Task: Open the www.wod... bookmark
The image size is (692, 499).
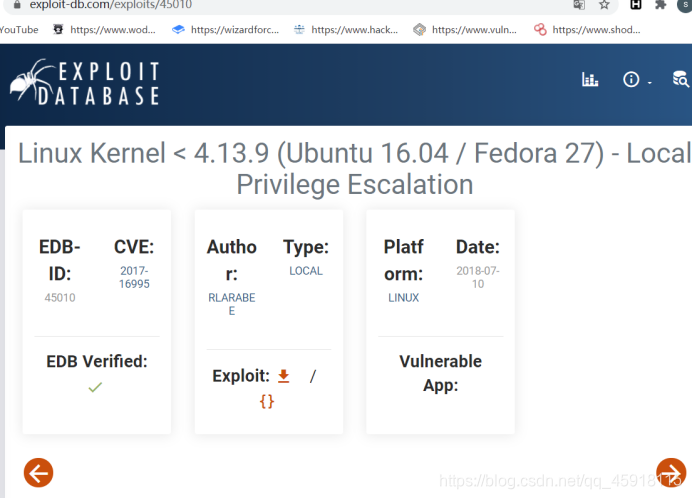Action: pos(104,30)
